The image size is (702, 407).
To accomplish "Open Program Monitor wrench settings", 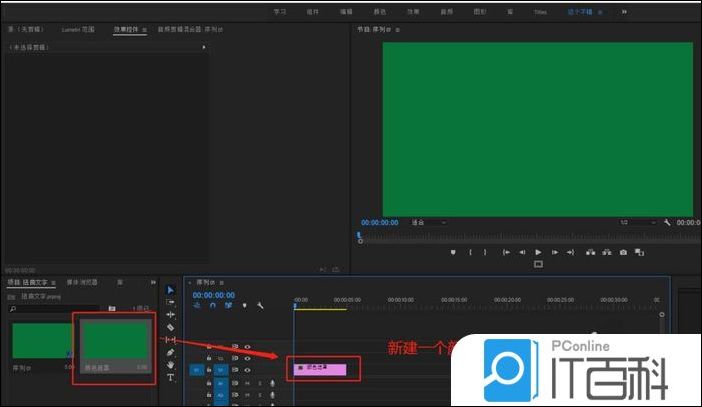I will 667,222.
